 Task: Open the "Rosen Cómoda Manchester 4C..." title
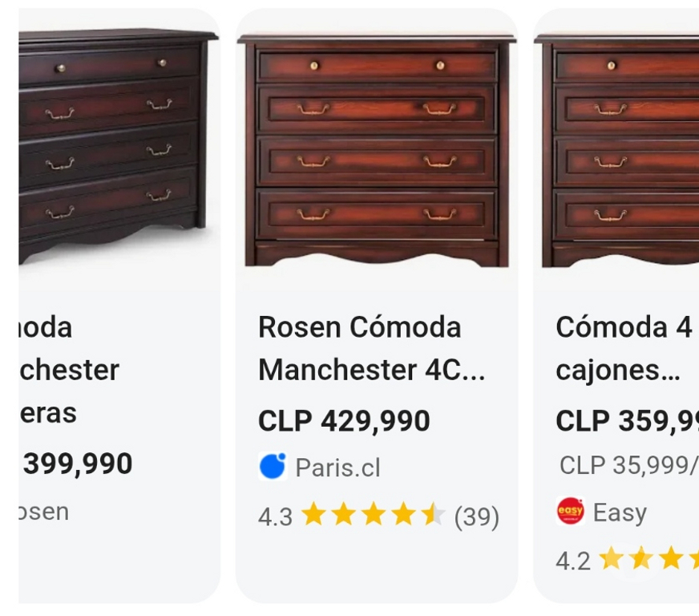(371, 349)
